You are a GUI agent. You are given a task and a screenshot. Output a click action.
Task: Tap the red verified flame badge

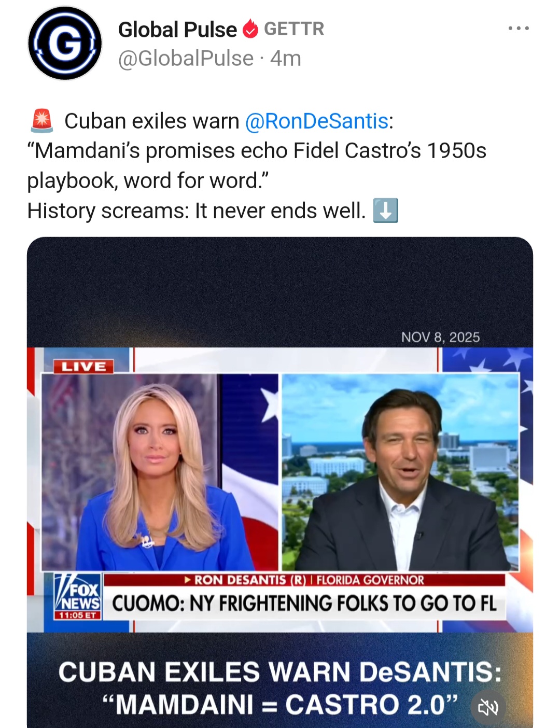tap(250, 29)
